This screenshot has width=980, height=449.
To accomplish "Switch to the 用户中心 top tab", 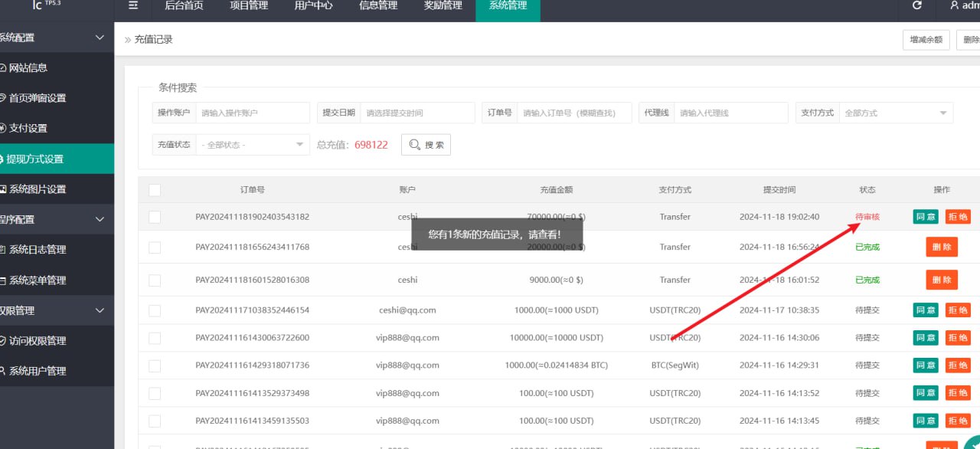I will (313, 6).
